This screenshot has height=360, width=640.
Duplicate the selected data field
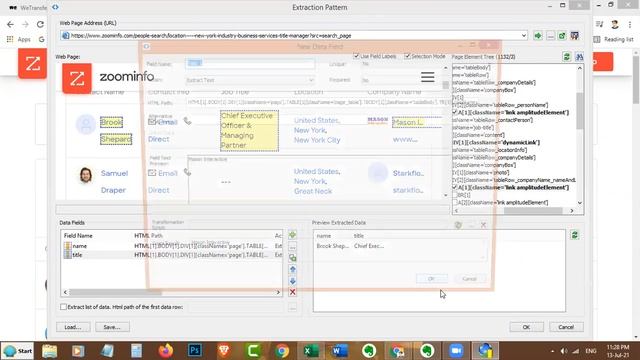coord(292,258)
